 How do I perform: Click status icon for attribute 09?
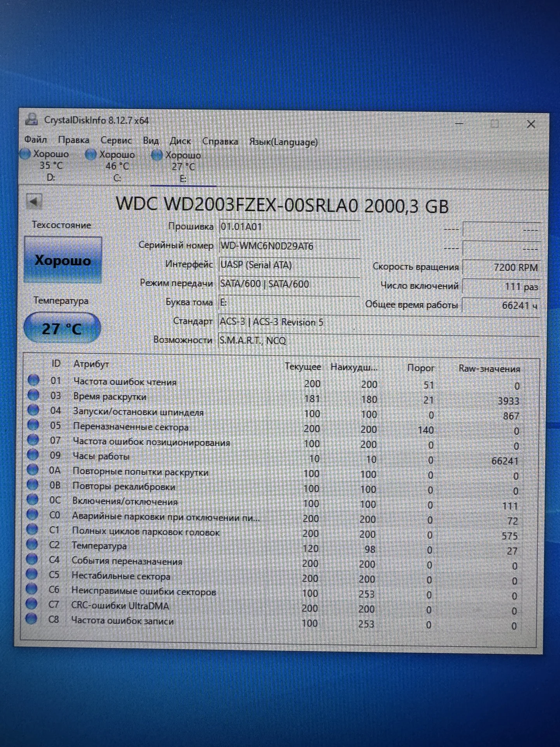(x=33, y=454)
